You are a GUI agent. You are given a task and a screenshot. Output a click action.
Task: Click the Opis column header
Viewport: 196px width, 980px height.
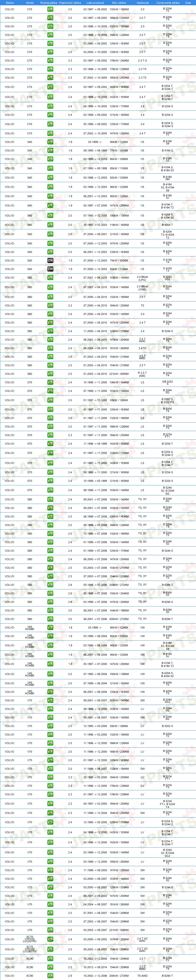point(188,3)
